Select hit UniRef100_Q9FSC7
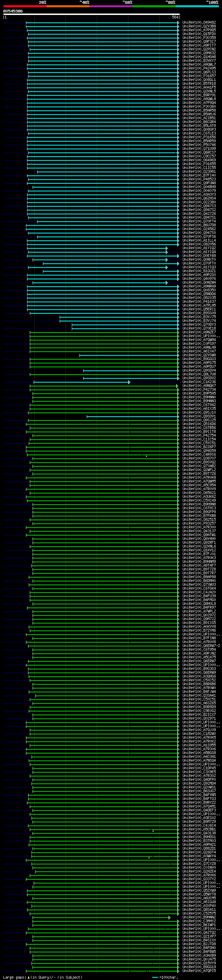Image resolution: width=222 pixels, height=980 pixels. 199,41
